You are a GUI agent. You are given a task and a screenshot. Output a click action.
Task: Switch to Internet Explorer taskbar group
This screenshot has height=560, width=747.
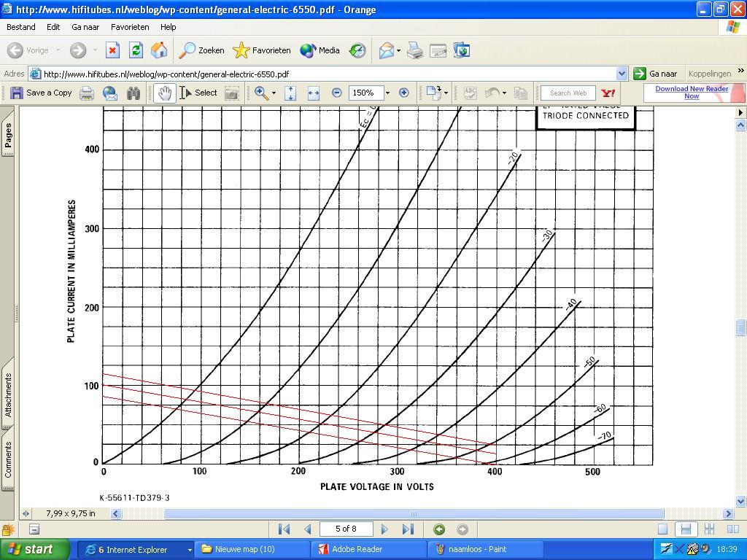click(x=135, y=550)
